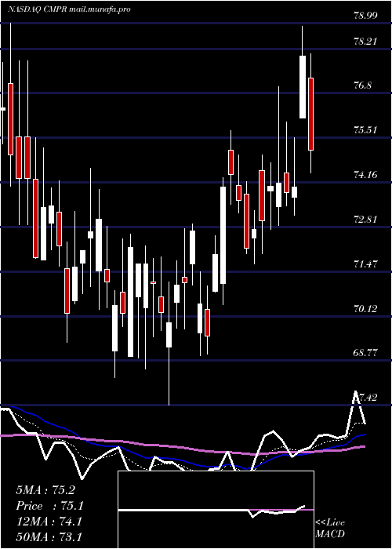This screenshot has height=549, width=392.
Task: Select the 68.77 price axis label
Action: pyautogui.click(x=365, y=353)
